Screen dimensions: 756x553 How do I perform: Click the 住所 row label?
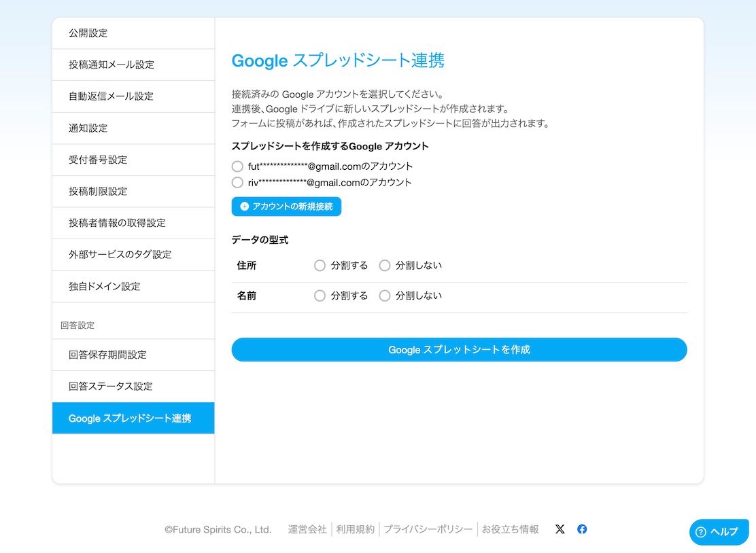(246, 266)
